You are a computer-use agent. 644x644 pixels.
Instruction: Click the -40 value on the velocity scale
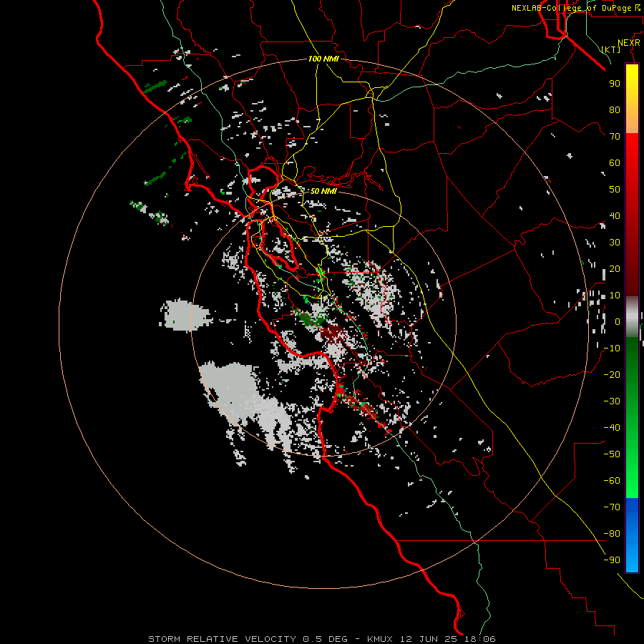pos(612,428)
